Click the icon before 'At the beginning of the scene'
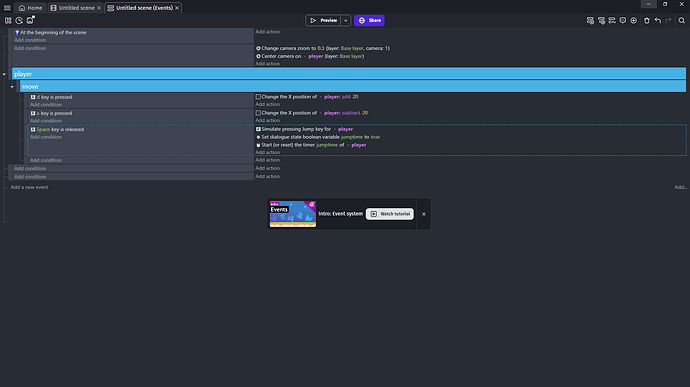 click(x=17, y=32)
